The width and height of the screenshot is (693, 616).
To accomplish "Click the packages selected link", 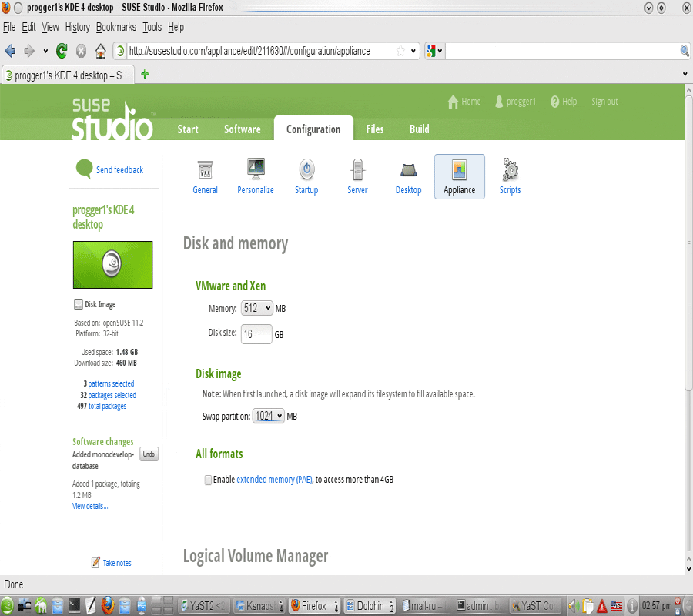I will coord(112,395).
